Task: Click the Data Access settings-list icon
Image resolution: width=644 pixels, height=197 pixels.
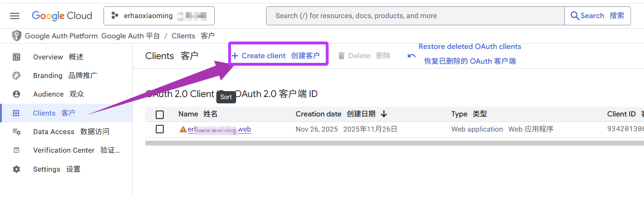Action: [16, 132]
